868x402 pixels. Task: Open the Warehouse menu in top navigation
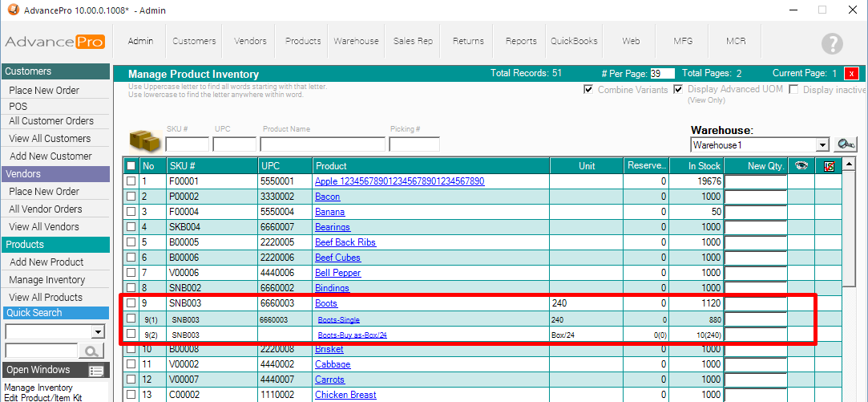pyautogui.click(x=356, y=41)
